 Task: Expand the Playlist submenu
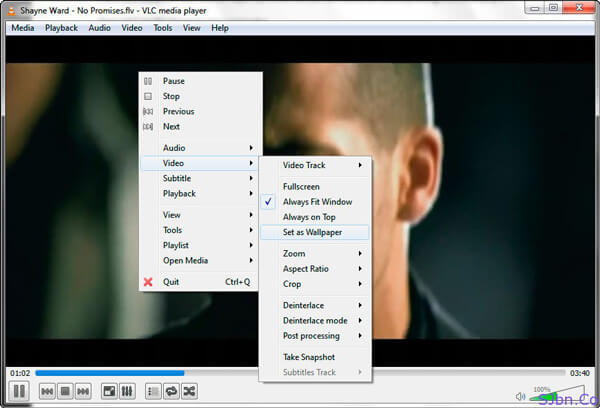(201, 245)
